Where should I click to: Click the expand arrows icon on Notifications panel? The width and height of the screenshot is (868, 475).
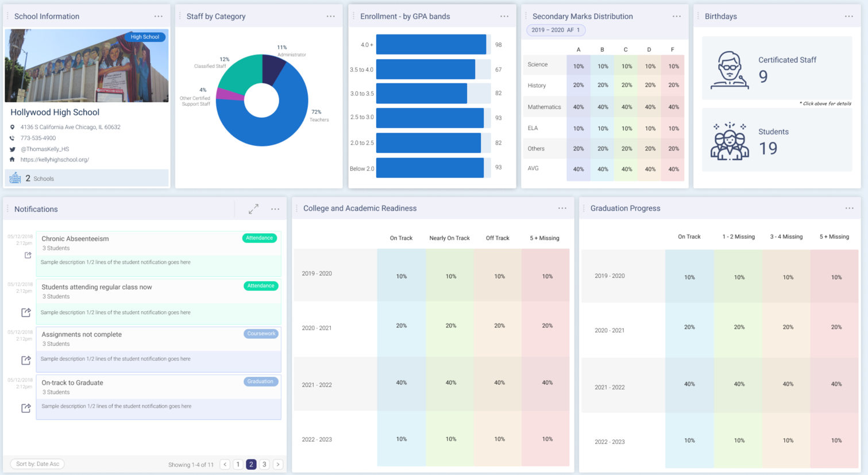pos(253,208)
